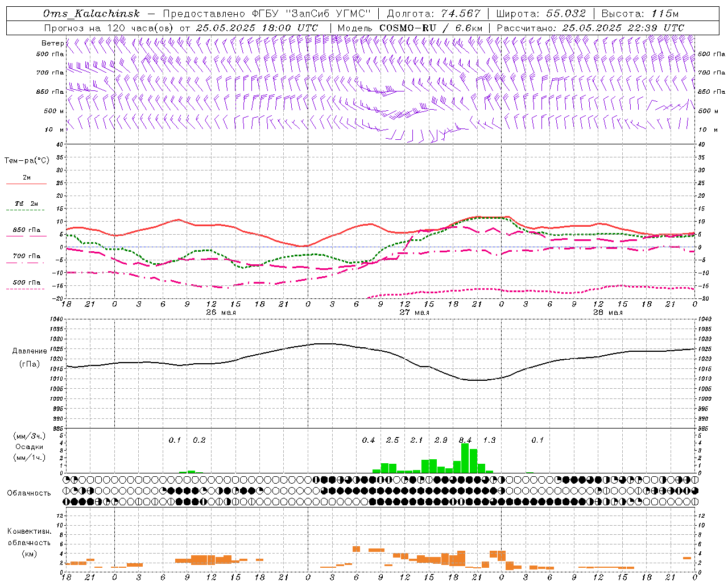This screenshot has height=582, width=728.
Task: Click the dashed line under the 500 гПа temperature legend
Action: pyautogui.click(x=25, y=289)
